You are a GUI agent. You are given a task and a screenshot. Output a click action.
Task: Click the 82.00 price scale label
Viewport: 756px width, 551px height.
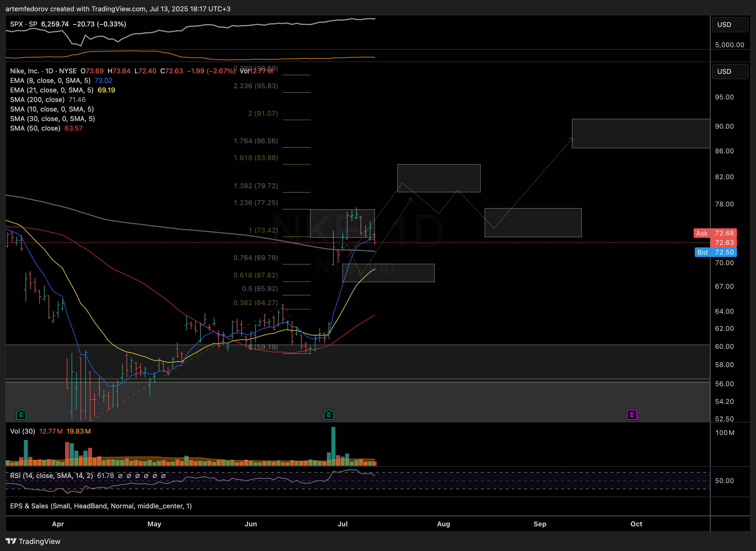(724, 177)
